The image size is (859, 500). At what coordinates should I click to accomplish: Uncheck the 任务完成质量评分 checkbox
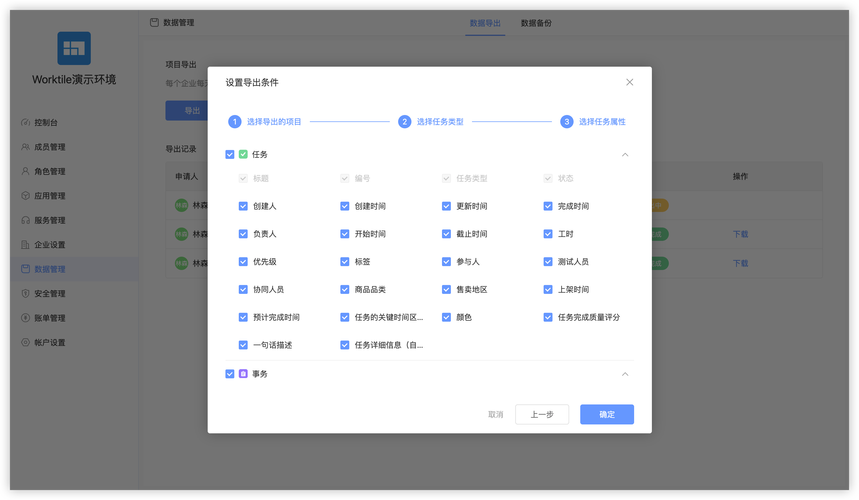coord(548,317)
